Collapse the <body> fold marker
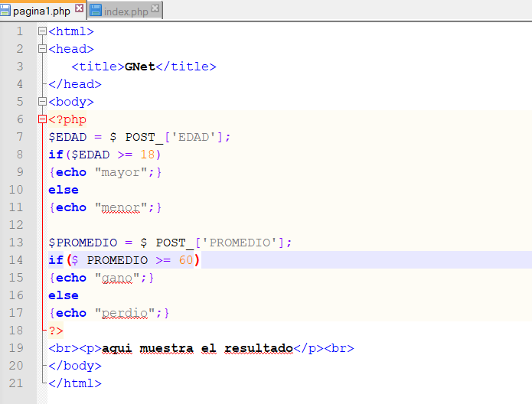Viewport: 532px width, 404px height. 42,102
